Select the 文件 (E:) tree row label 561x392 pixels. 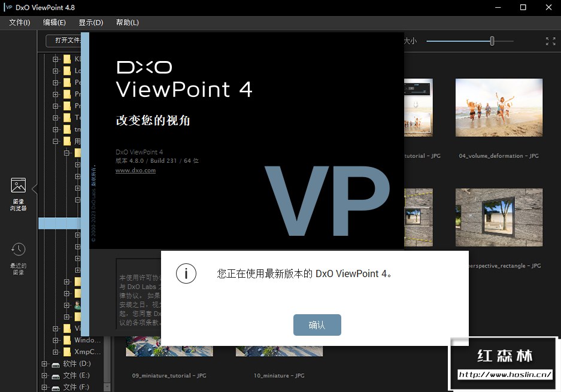(x=76, y=376)
